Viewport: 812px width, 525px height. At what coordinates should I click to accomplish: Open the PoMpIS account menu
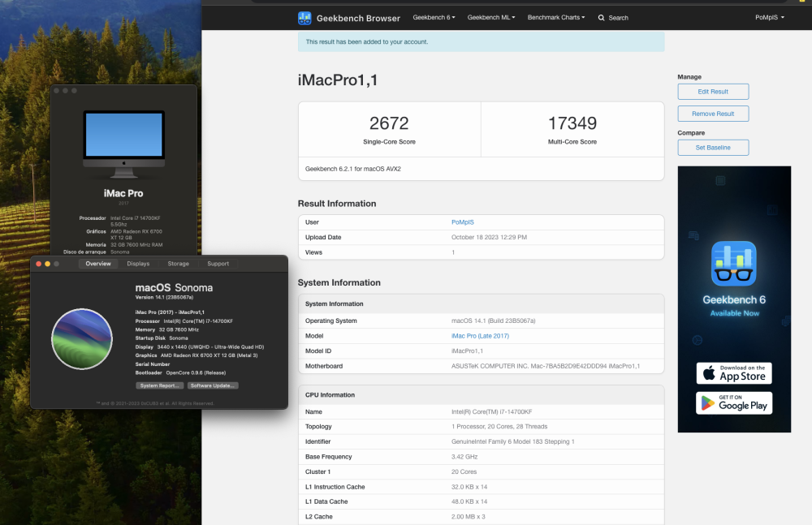point(770,18)
